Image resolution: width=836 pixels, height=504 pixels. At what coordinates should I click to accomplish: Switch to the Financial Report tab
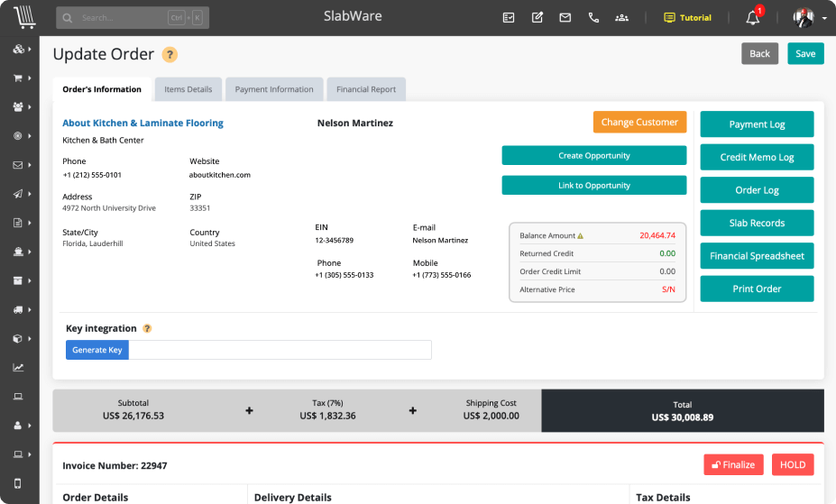coord(366,89)
